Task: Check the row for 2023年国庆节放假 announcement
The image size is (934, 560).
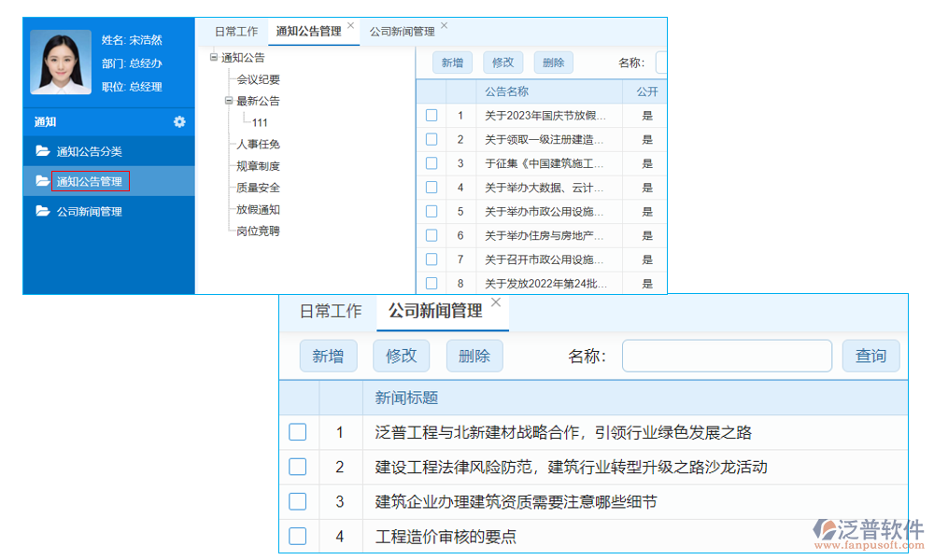Action: coord(431,115)
